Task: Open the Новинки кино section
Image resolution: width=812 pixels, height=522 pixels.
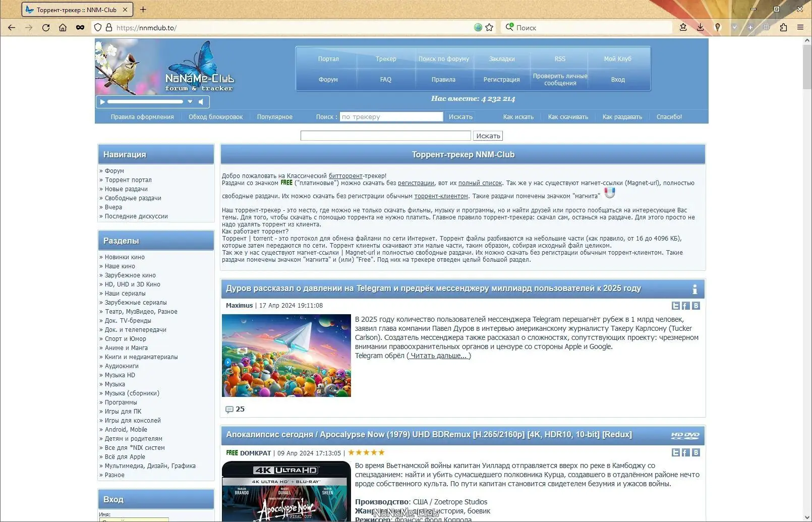Action: coord(125,257)
